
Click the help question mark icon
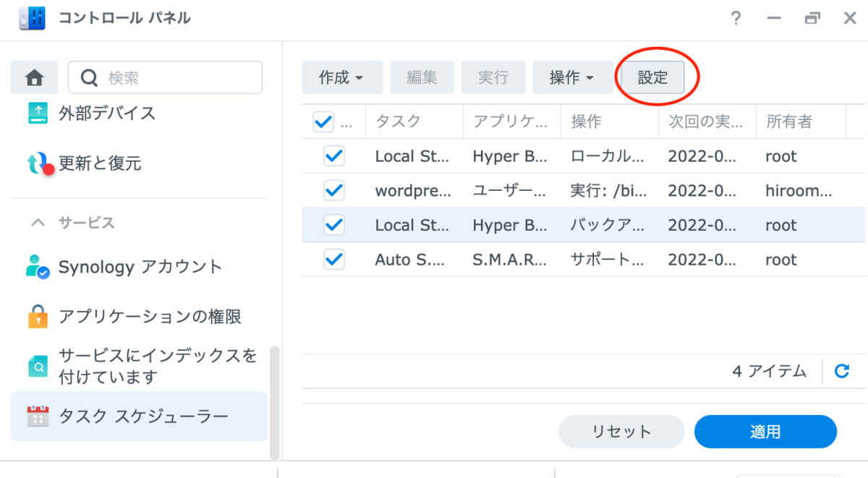(x=736, y=19)
